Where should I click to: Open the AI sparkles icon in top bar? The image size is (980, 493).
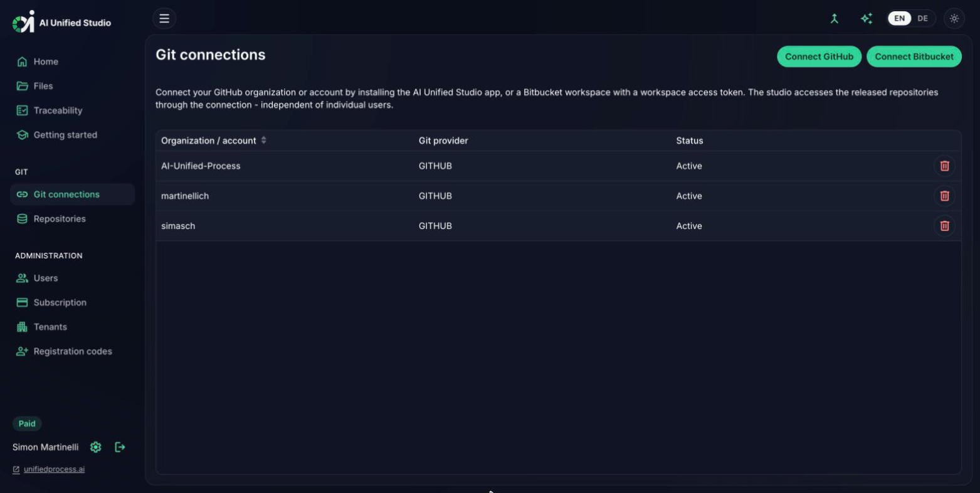point(867,19)
